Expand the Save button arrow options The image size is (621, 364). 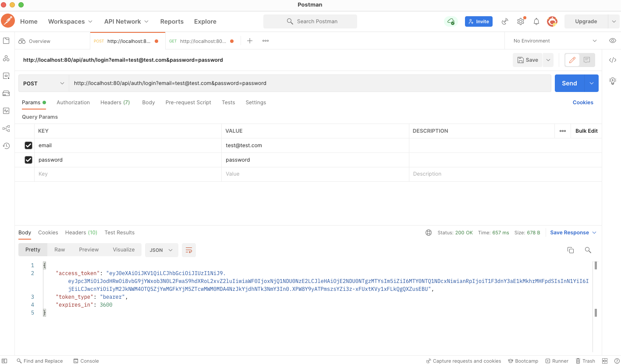pyautogui.click(x=548, y=60)
